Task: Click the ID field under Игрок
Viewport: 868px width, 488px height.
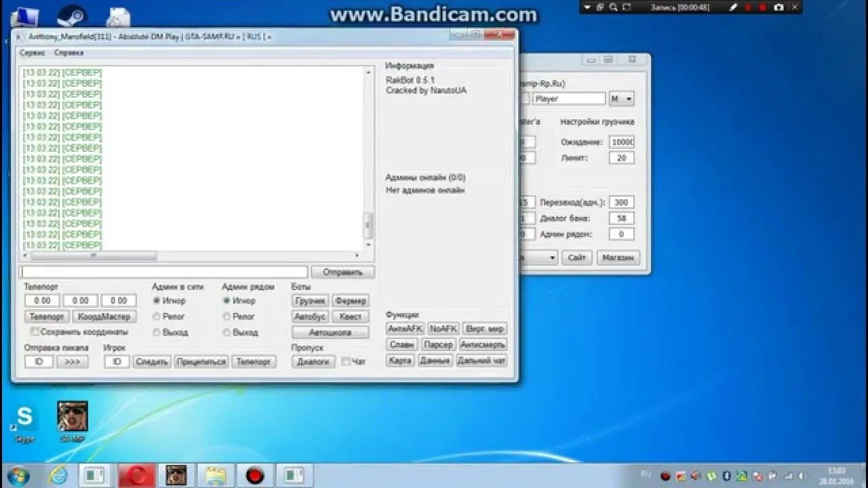Action: [x=117, y=362]
